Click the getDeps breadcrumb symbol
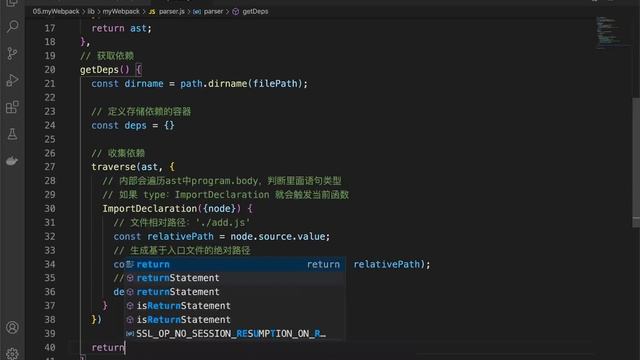Screen dimensions: 640x360 point(251,11)
